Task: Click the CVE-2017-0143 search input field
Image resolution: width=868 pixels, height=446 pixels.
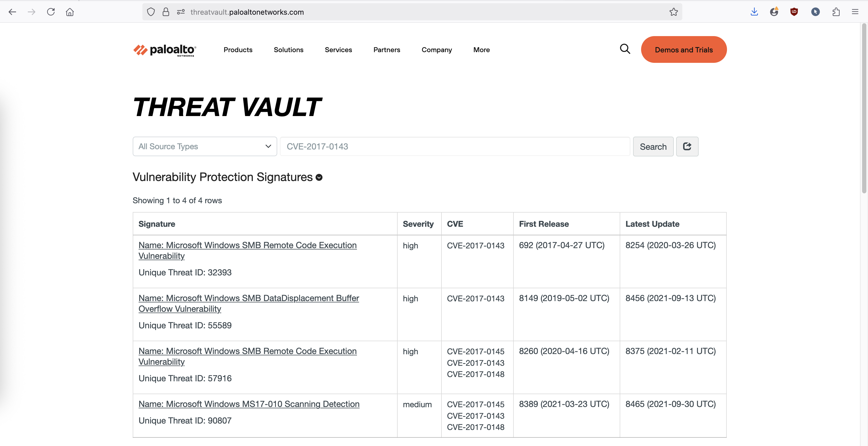Action: [455, 147]
